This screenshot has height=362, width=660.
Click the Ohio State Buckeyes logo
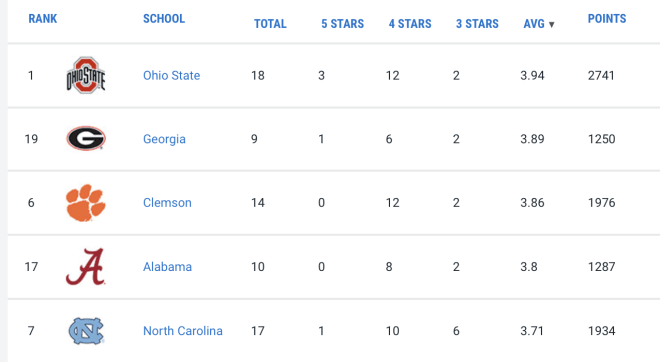(86, 75)
